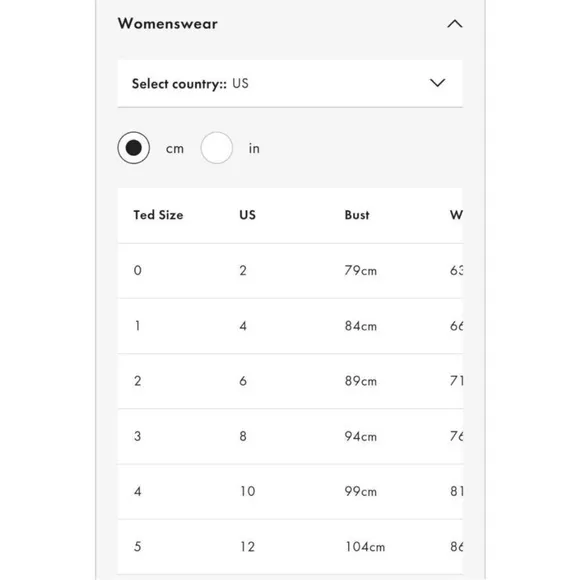This screenshot has width=580, height=580.
Task: Click the US size 8 cell
Action: point(243,436)
